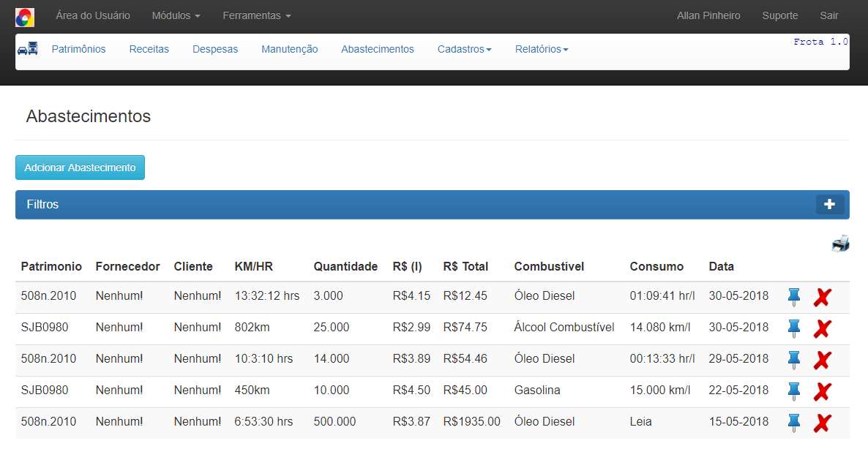Click the Sair logout link
This screenshot has height=449, width=868.
click(x=828, y=15)
